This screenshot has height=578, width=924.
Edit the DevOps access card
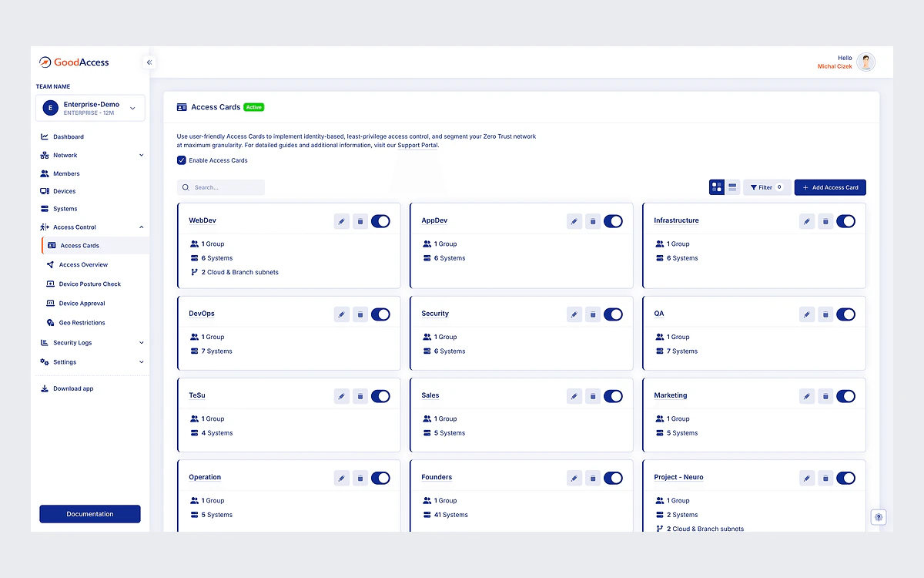(x=342, y=314)
